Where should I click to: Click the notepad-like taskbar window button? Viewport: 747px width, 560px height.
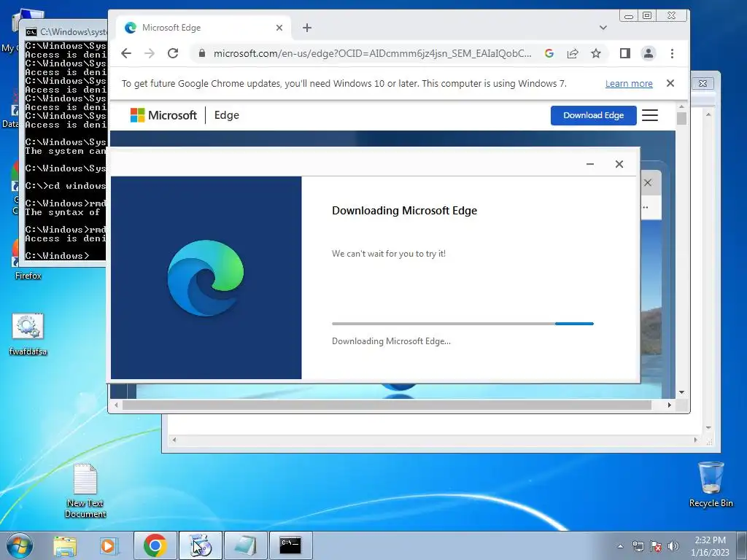[245, 545]
